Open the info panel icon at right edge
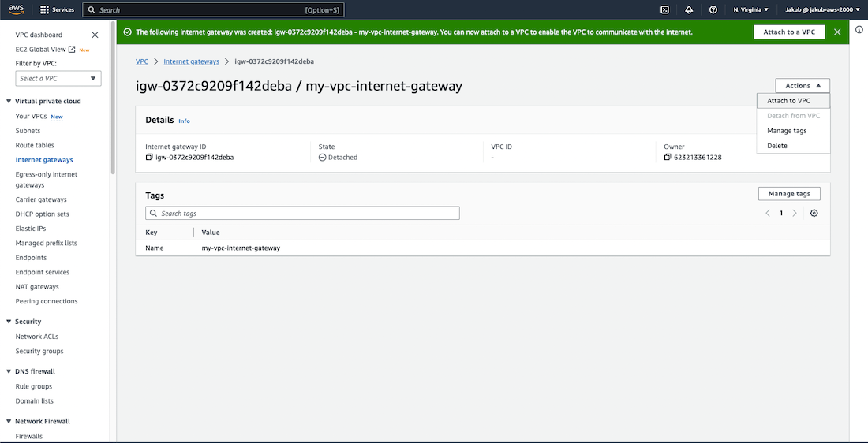Screen dimensions: 868x443 pos(859,29)
